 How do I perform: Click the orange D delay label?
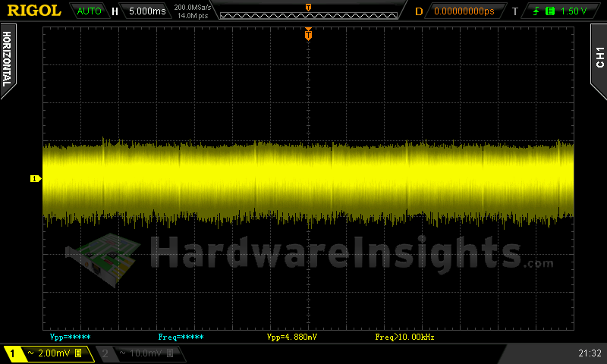pyautogui.click(x=419, y=11)
